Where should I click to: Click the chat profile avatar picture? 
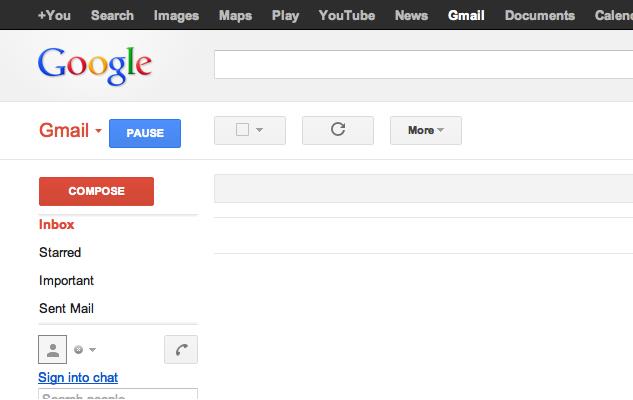[52, 350]
